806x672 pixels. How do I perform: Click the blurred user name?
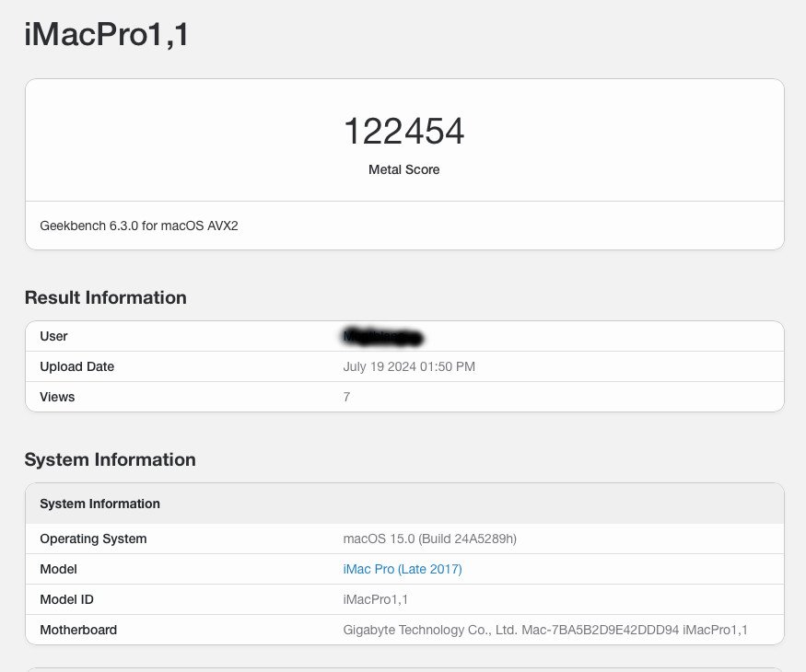pyautogui.click(x=383, y=337)
